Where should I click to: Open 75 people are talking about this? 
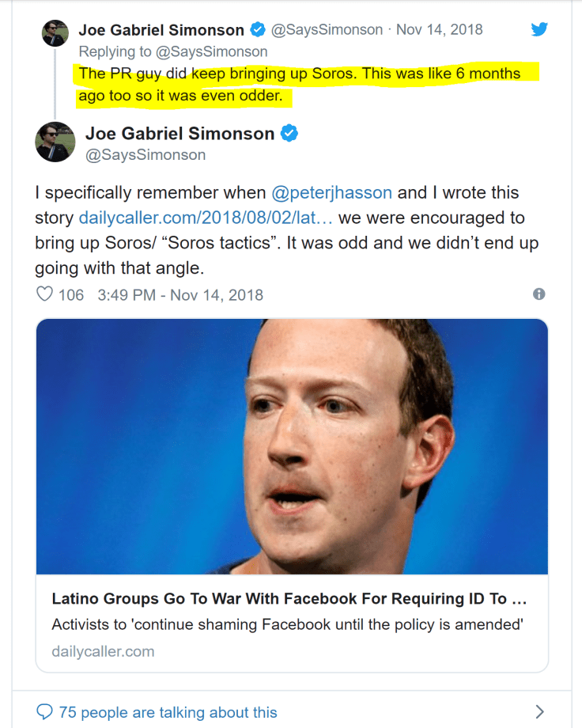(168, 712)
